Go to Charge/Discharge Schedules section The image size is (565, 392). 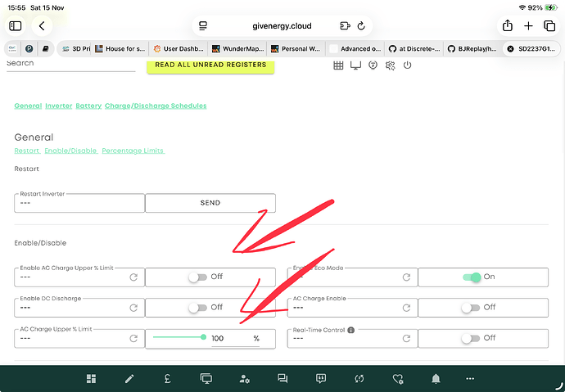tap(156, 106)
